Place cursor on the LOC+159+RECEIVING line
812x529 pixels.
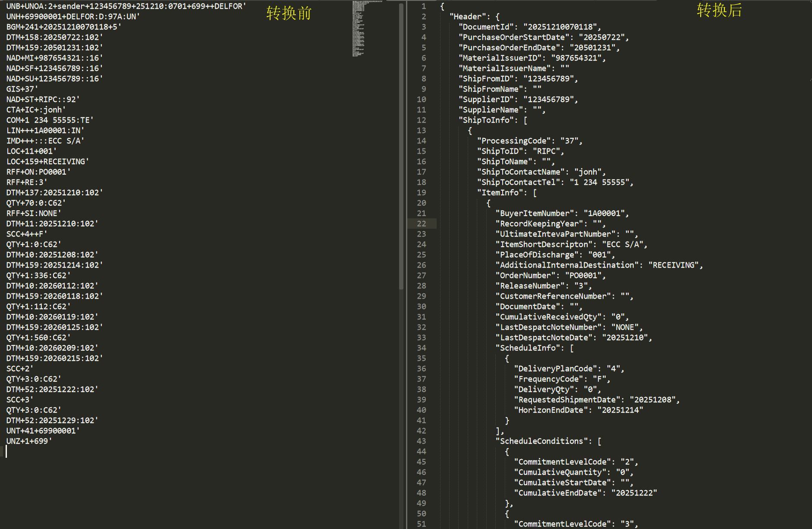tap(47, 161)
